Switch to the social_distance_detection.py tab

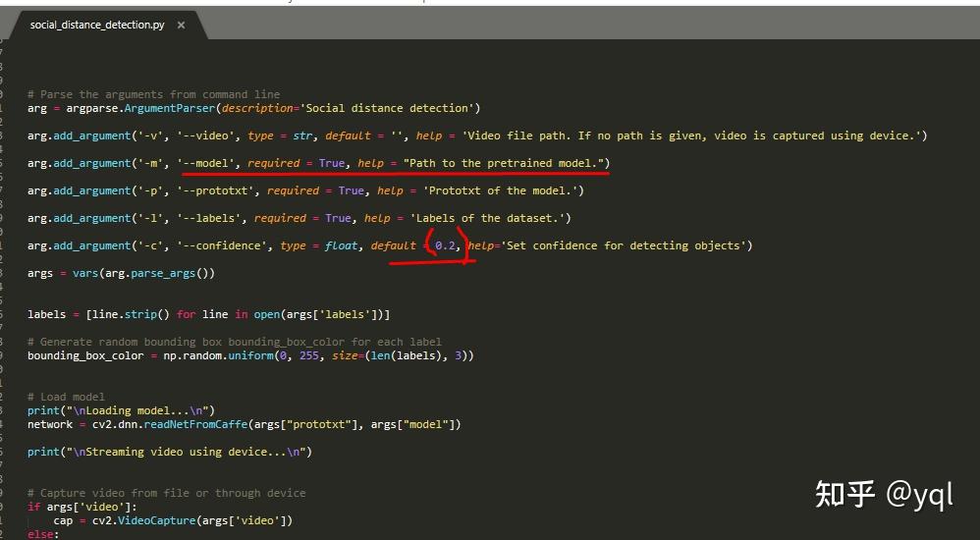(97, 25)
